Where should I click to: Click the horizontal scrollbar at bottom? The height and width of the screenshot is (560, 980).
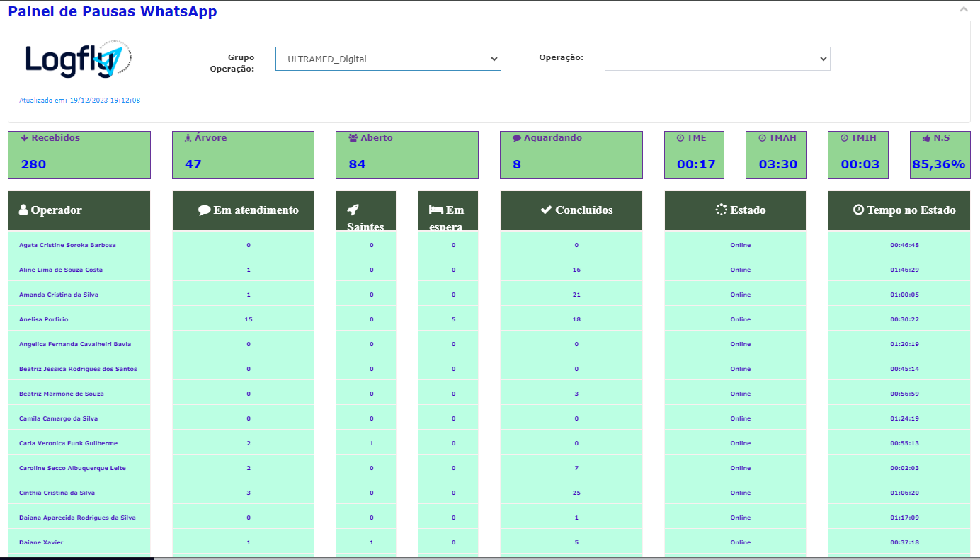tap(77, 559)
